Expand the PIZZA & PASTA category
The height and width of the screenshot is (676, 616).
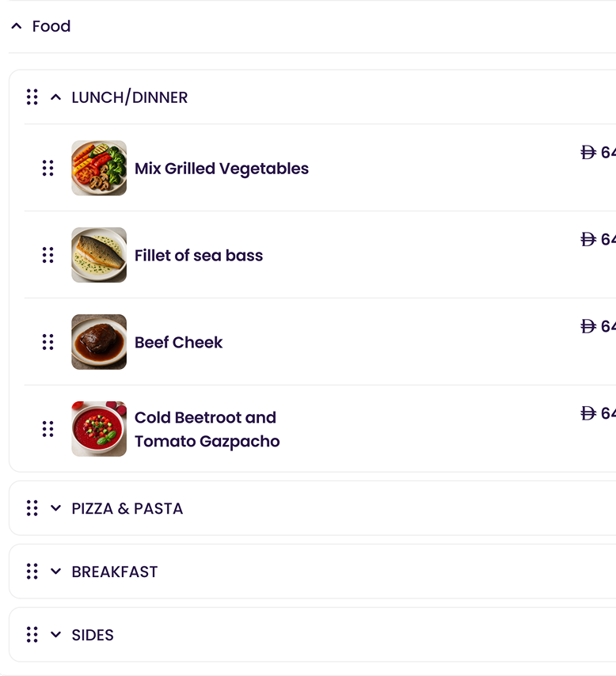click(x=55, y=508)
